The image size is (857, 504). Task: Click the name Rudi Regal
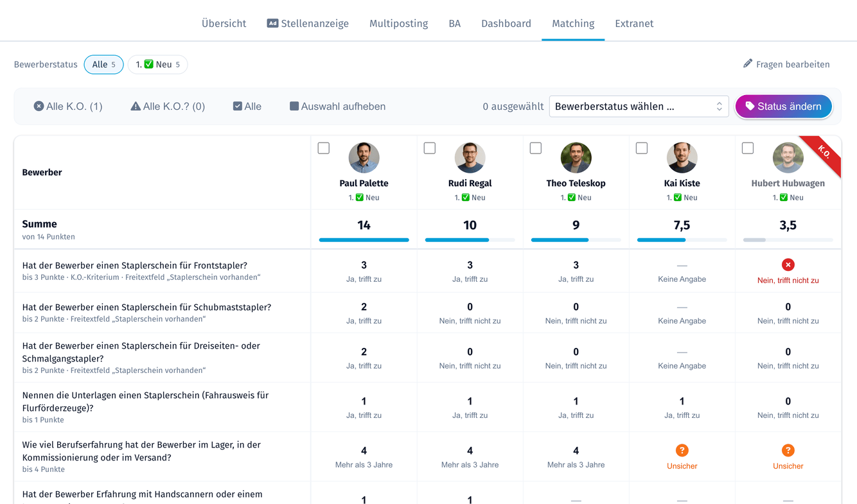point(470,183)
